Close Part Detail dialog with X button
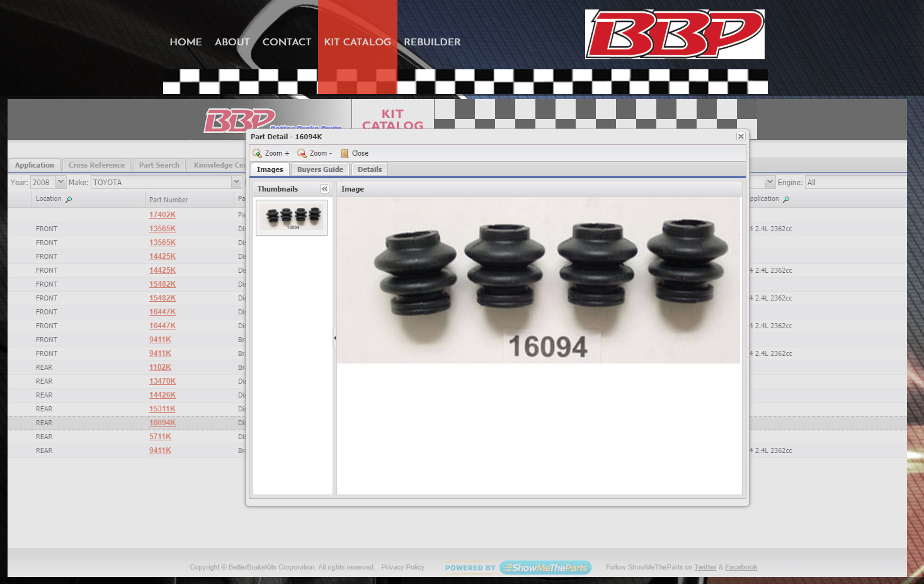 coord(741,137)
